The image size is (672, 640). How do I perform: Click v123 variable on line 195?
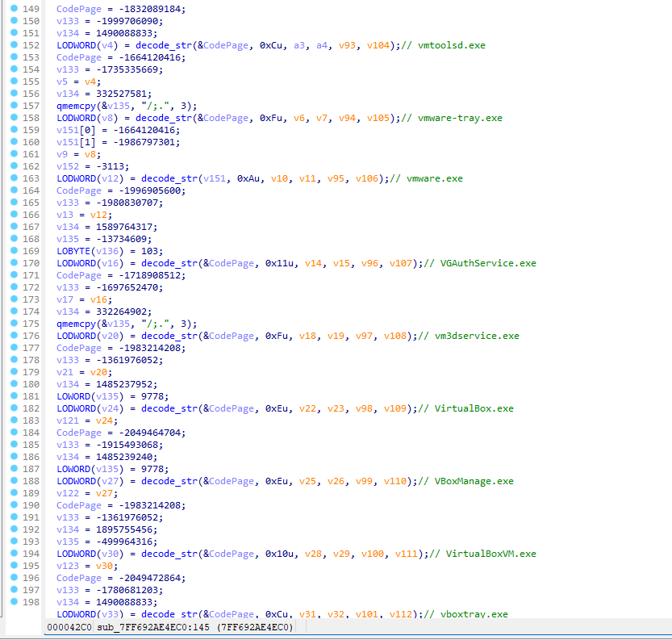pyautogui.click(x=68, y=566)
